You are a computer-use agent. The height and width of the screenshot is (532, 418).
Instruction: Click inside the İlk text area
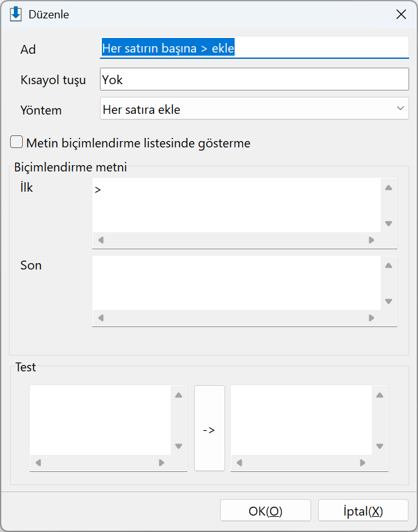(236, 205)
